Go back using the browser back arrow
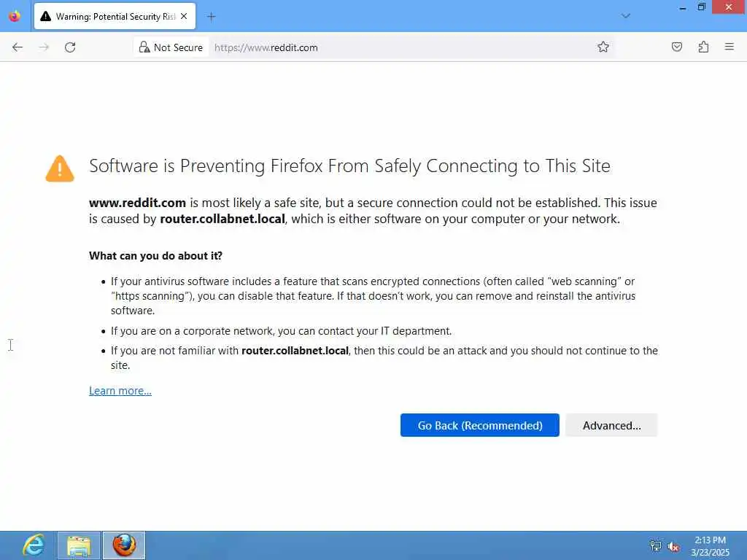The image size is (747, 560). (18, 47)
